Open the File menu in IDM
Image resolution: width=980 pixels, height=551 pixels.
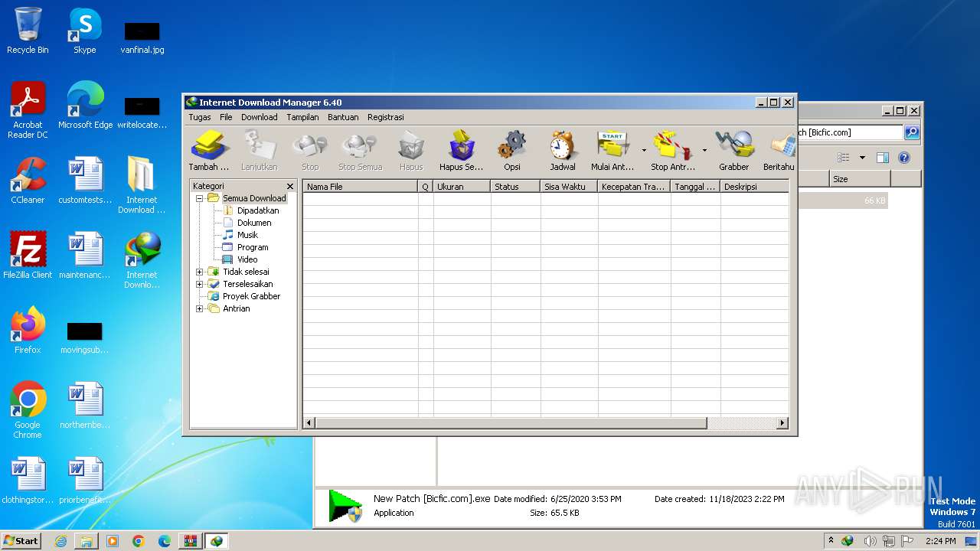click(x=226, y=117)
